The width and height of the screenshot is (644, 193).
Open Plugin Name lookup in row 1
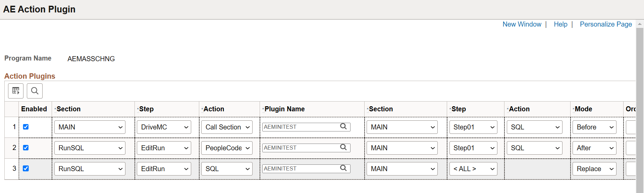pyautogui.click(x=343, y=126)
